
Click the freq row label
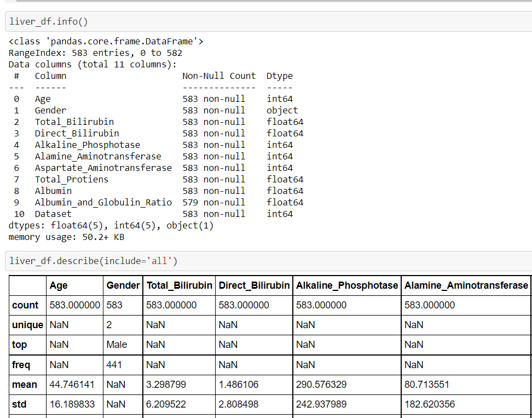click(x=21, y=365)
